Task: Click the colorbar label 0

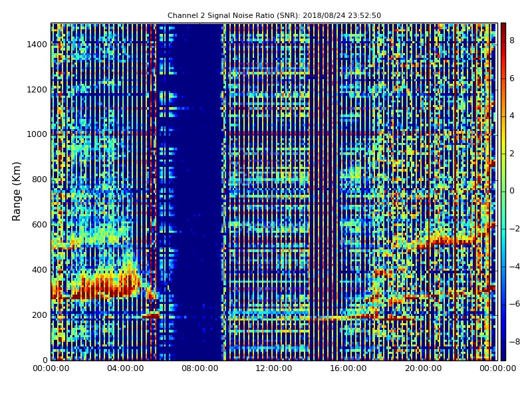Action: pyautogui.click(x=512, y=191)
